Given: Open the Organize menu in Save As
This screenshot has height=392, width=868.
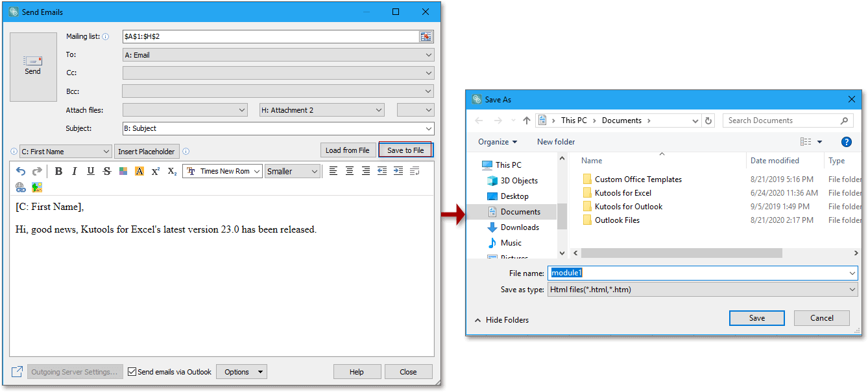Looking at the screenshot, I should [496, 141].
